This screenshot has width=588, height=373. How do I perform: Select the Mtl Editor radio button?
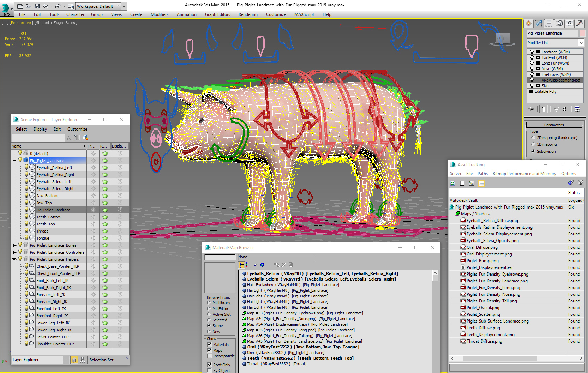(209, 309)
